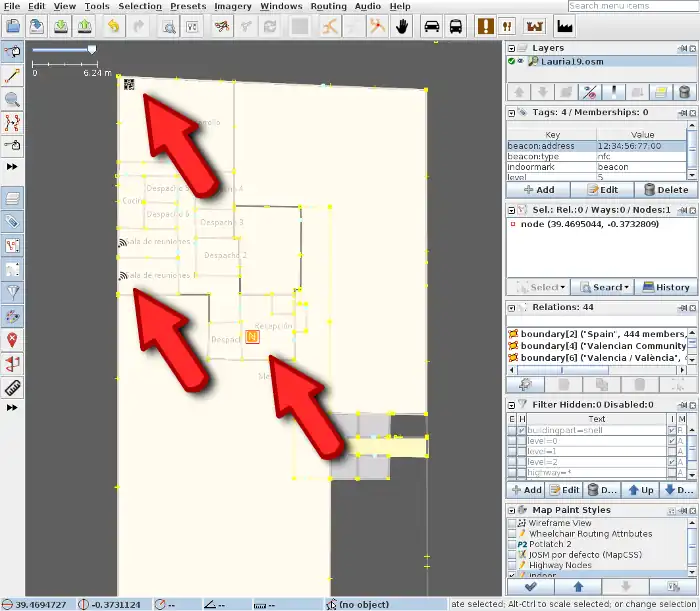Select the draw nodes tool
This screenshot has width=700, height=611.
13,75
